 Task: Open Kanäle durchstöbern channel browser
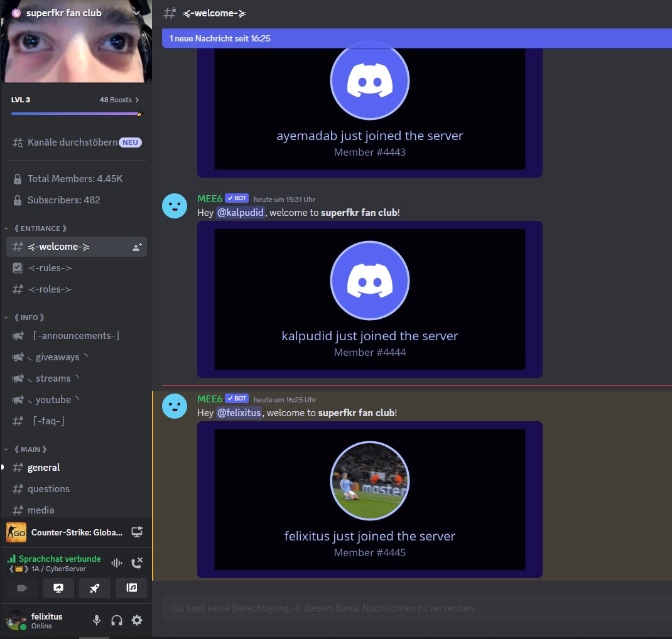point(76,142)
